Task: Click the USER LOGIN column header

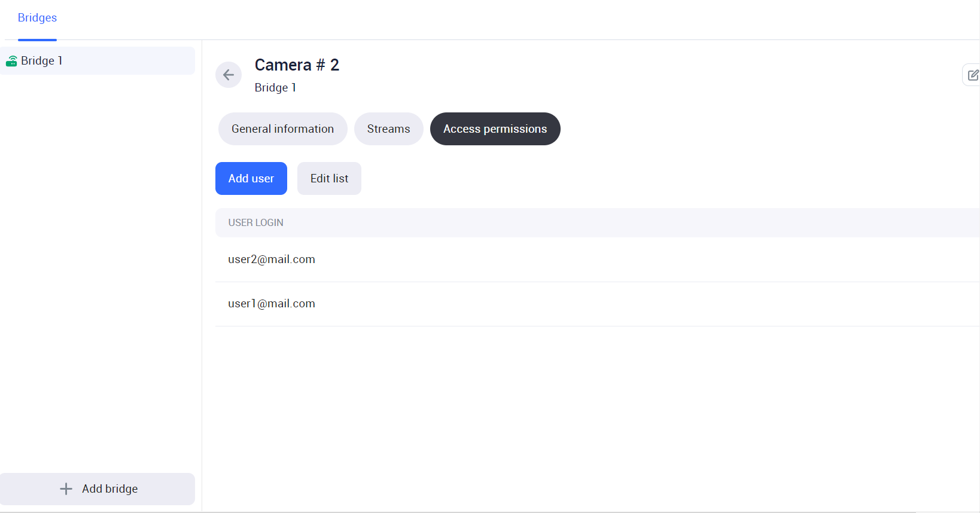Action: [255, 222]
